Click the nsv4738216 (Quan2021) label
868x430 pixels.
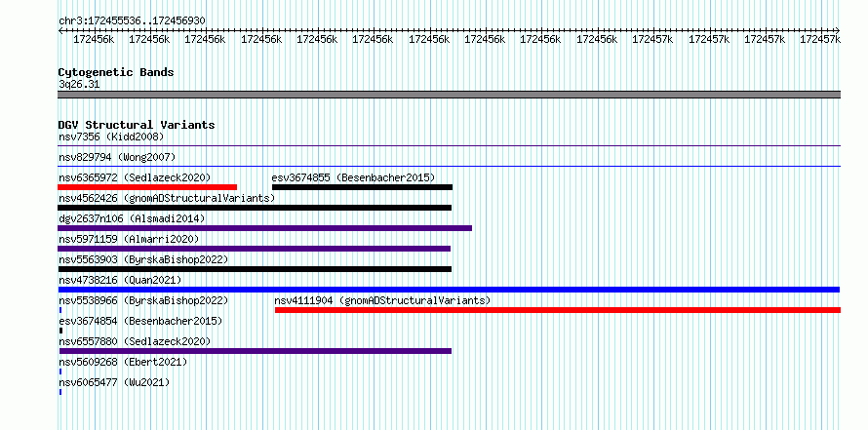coord(120,280)
